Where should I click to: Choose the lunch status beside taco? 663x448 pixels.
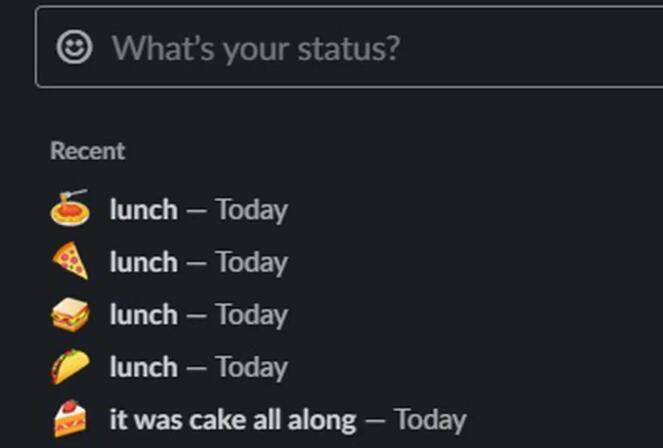click(143, 367)
